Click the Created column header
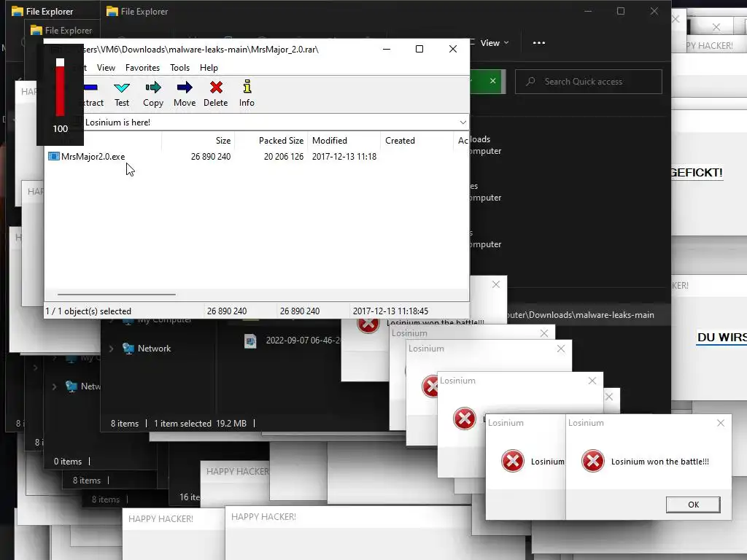This screenshot has width=747, height=560. [x=417, y=141]
